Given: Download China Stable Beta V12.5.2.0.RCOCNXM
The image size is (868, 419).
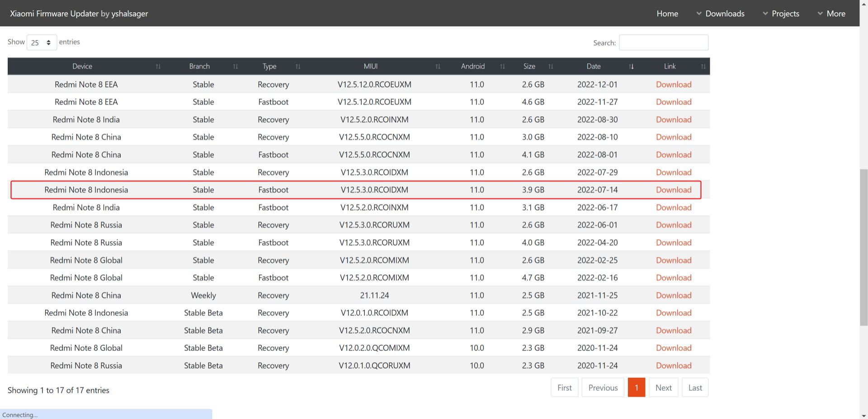Looking at the screenshot, I should [674, 330].
